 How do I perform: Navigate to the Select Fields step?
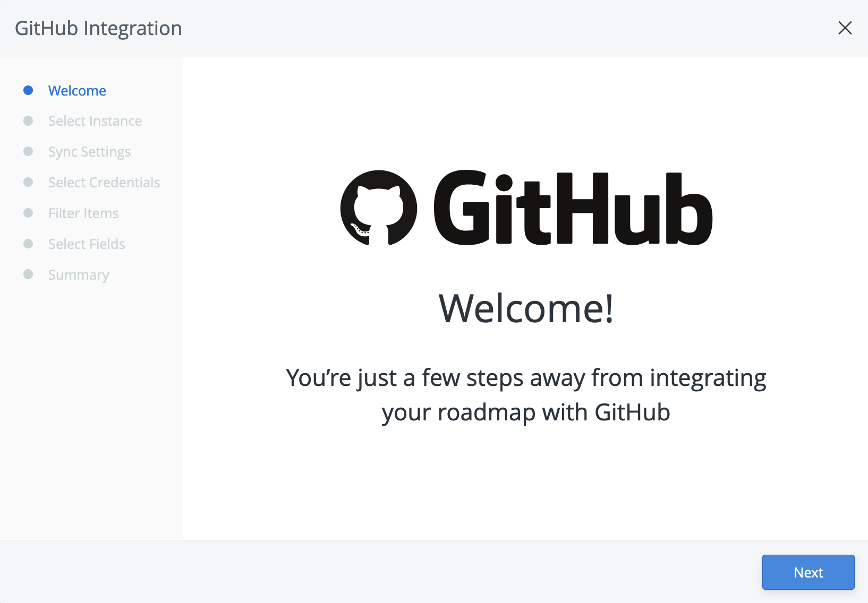[87, 244]
